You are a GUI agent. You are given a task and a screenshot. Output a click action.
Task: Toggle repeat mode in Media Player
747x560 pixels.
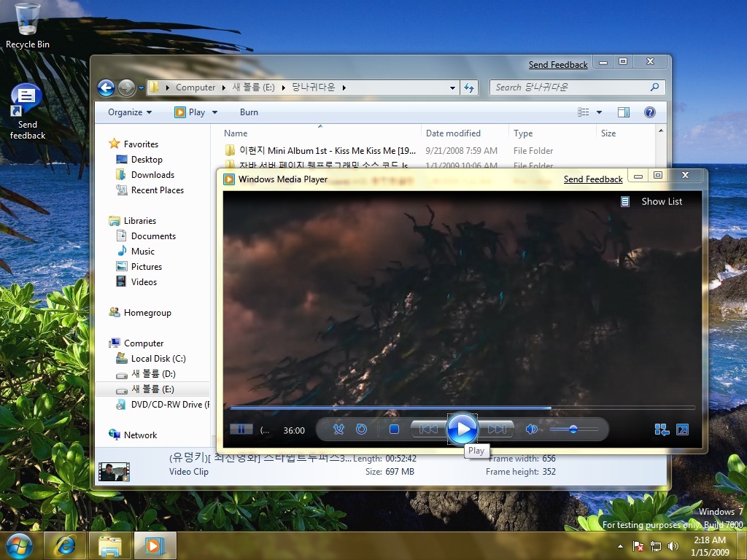point(362,429)
